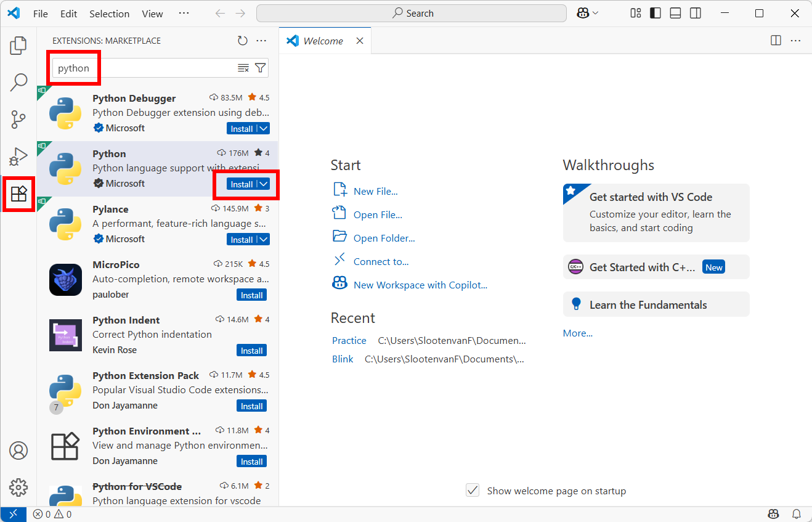812x522 pixels.
Task: Install the Pylance extension
Action: [242, 239]
